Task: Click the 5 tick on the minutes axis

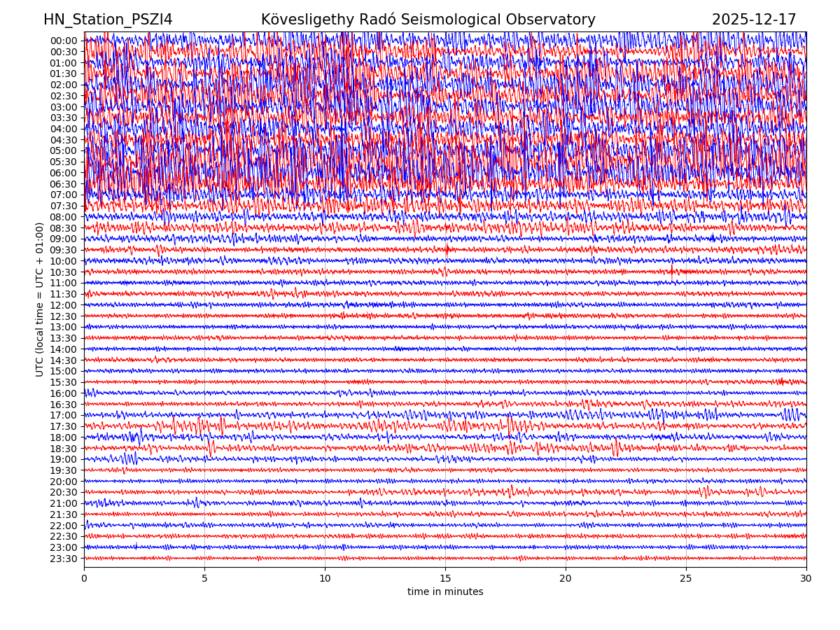Action: point(204,578)
